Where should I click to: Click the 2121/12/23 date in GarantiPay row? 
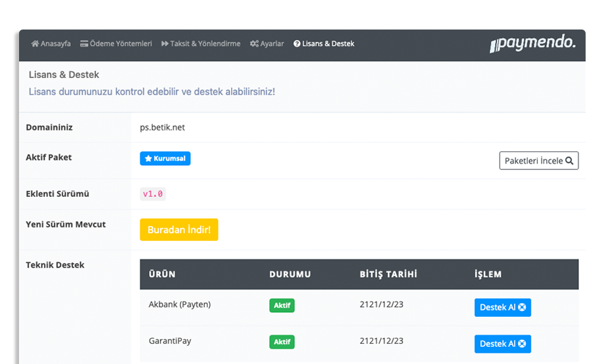(x=381, y=341)
